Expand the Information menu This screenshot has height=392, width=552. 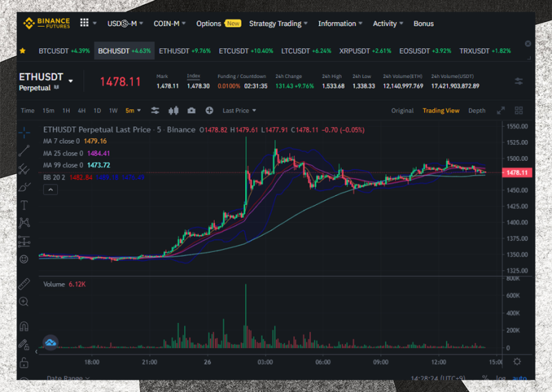point(340,23)
